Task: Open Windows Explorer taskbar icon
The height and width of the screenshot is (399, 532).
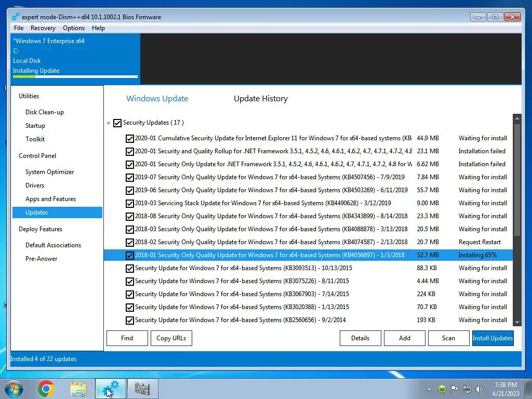Action: point(78,389)
